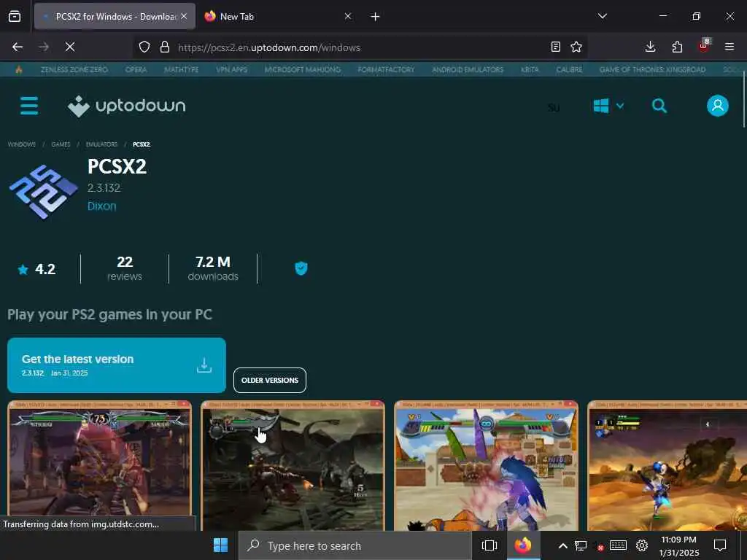This screenshot has width=747, height=560.
Task: Stop loading the page
Action: pos(70,47)
